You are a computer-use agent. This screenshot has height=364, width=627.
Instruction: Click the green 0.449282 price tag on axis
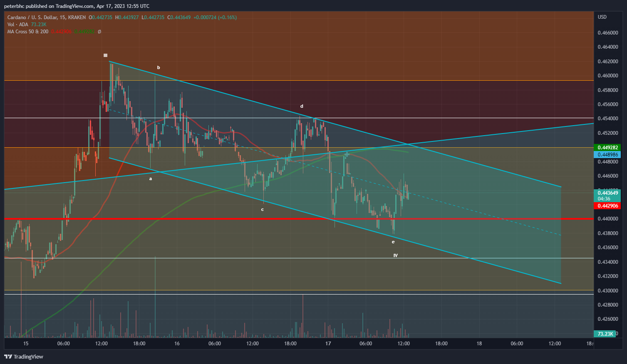coord(607,148)
